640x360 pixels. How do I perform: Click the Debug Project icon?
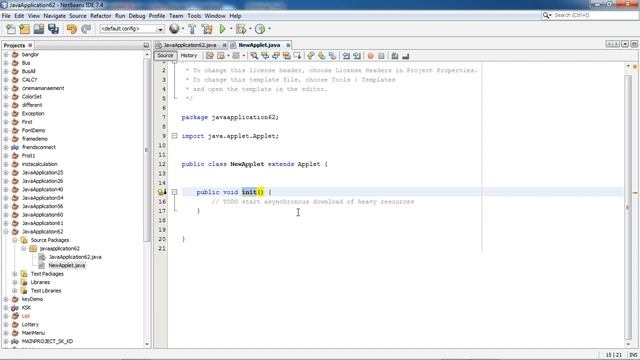pyautogui.click(x=241, y=29)
